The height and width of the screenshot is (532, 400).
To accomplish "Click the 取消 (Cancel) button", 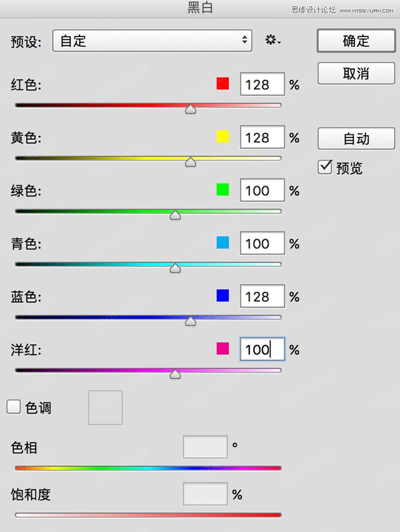I will pos(356,74).
